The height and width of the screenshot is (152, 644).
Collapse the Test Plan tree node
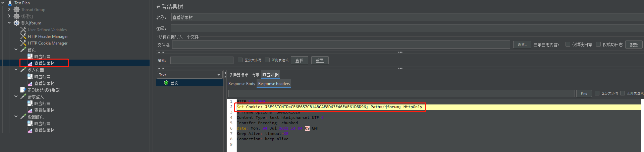pyautogui.click(x=3, y=3)
